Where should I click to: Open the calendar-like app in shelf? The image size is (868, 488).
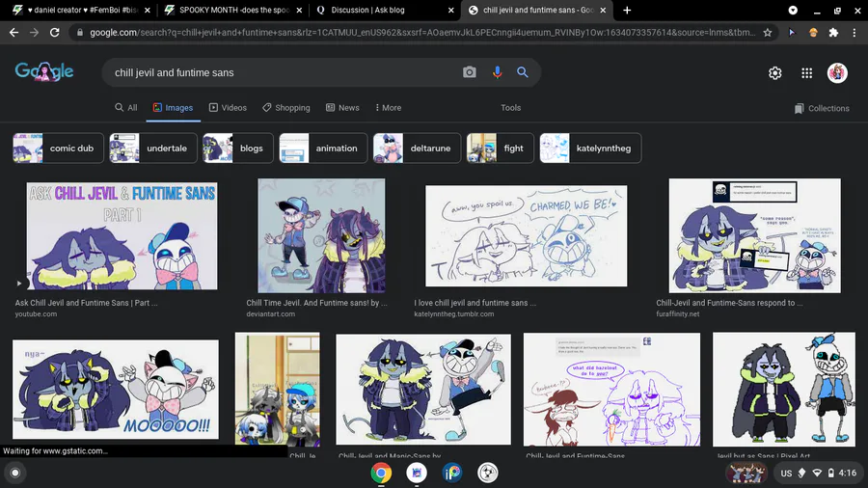417,473
